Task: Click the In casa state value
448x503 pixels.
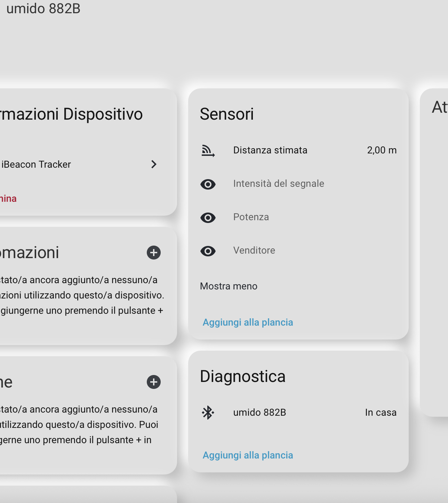Action: (x=381, y=413)
